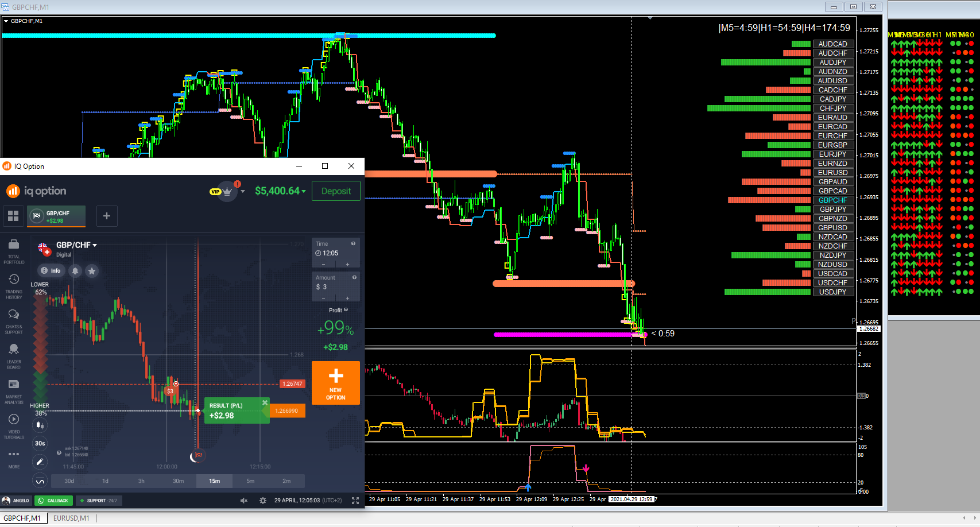
Task: Select the NZDUSD pair button
Action: [833, 265]
